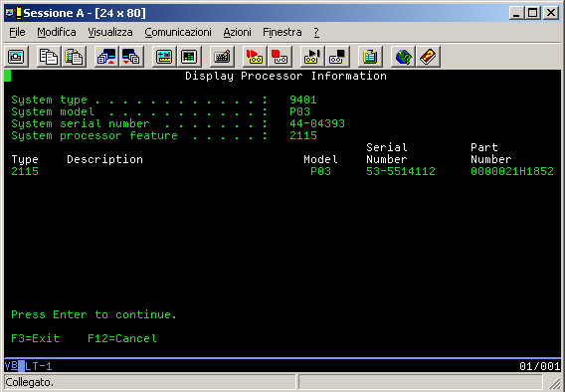
Task: Click the Receive File from Host icon
Action: click(131, 57)
